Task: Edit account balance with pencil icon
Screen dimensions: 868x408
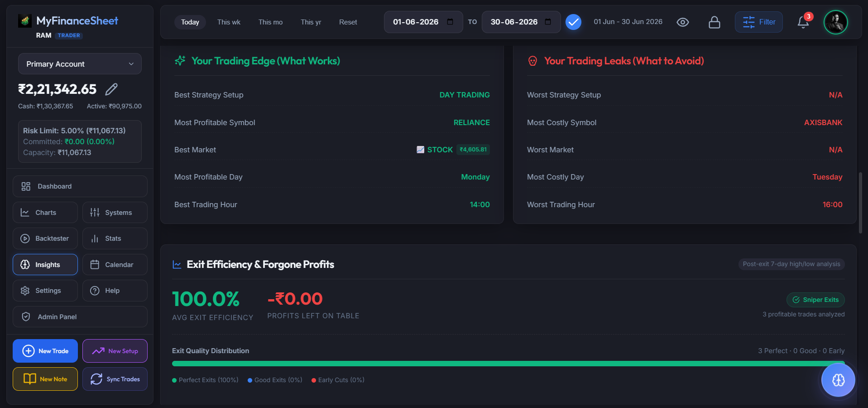Action: tap(111, 89)
